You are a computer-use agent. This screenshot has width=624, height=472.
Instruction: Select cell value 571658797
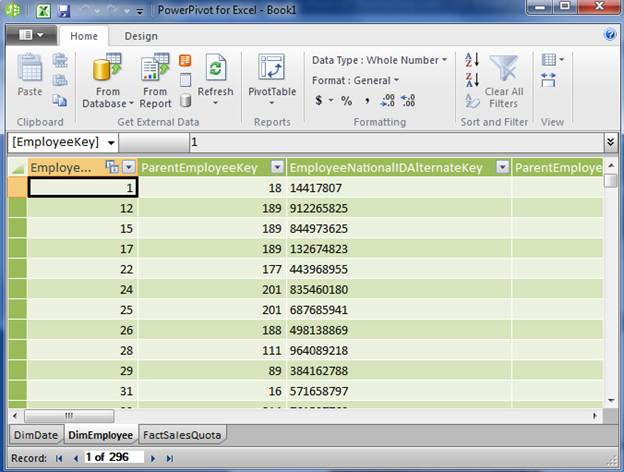coord(399,391)
